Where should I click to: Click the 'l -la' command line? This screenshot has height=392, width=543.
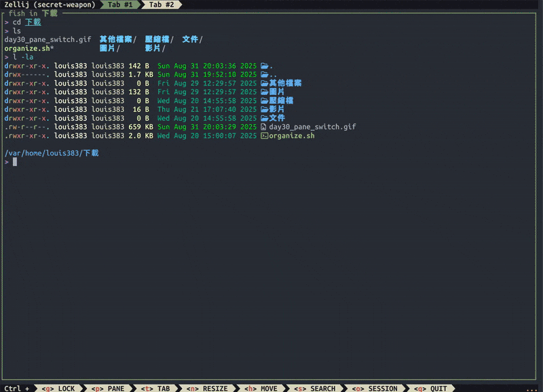pos(23,57)
